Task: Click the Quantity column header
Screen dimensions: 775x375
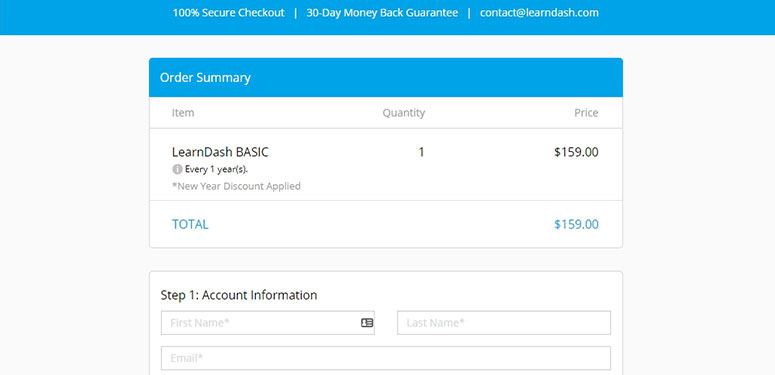Action: (404, 113)
